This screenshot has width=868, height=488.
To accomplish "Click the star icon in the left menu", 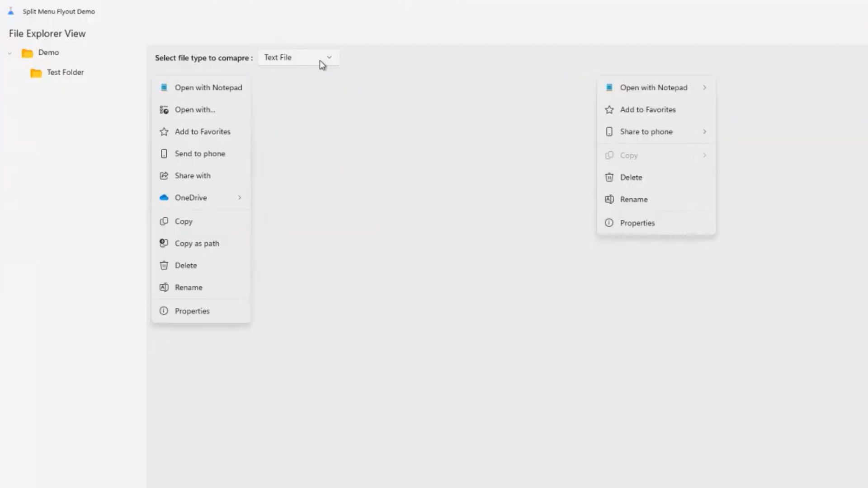I will point(164,131).
